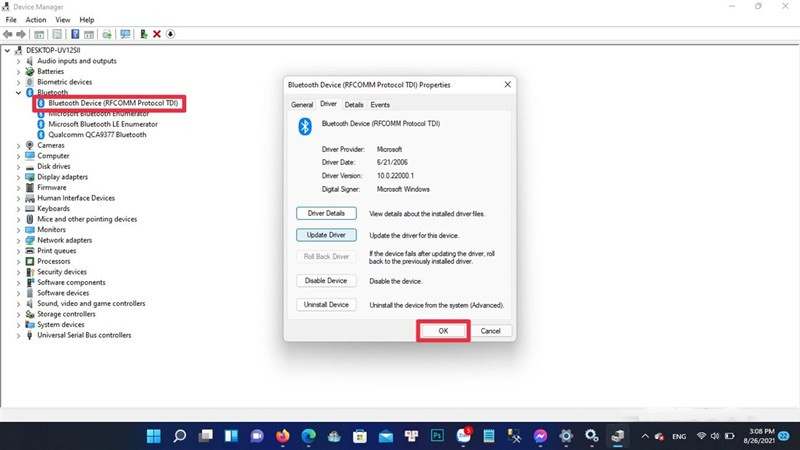The width and height of the screenshot is (800, 450).
Task: Select Qualcomm QCA9377 Bluetooth device
Action: [97, 135]
